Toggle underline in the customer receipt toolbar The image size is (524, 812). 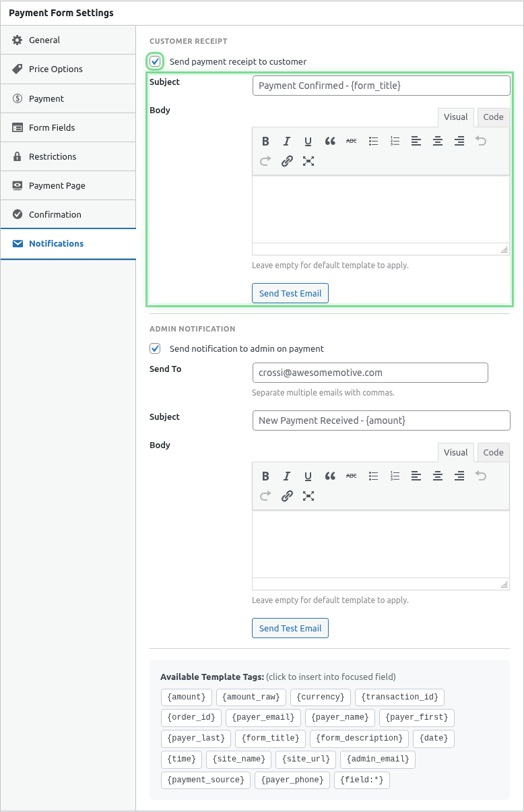(x=308, y=141)
